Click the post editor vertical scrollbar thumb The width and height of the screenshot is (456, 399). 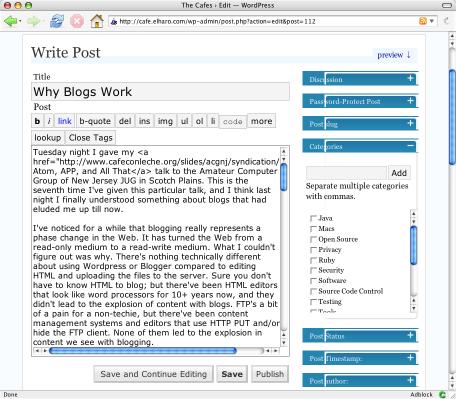[284, 178]
